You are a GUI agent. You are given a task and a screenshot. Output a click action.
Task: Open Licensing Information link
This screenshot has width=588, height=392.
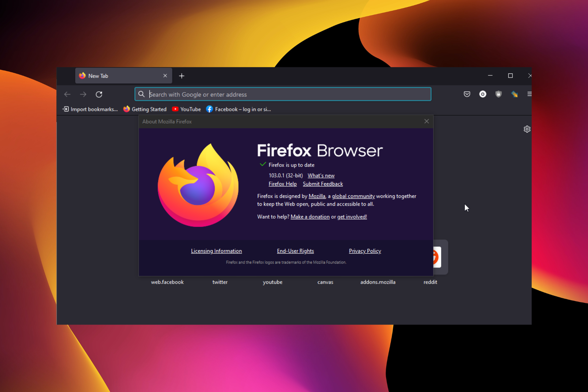pos(217,251)
